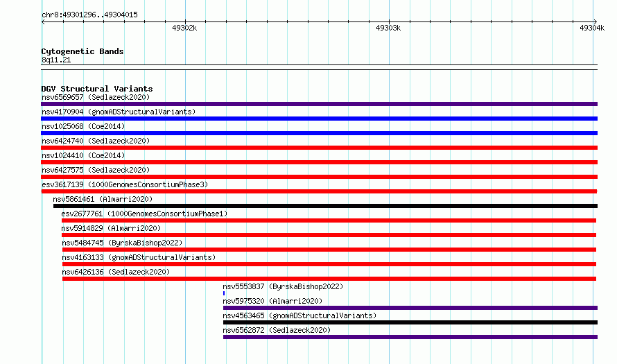Click the nsv5553837 (ByrskaBishop2022) label
Viewport: 617px width, 364px height.
[283, 286]
